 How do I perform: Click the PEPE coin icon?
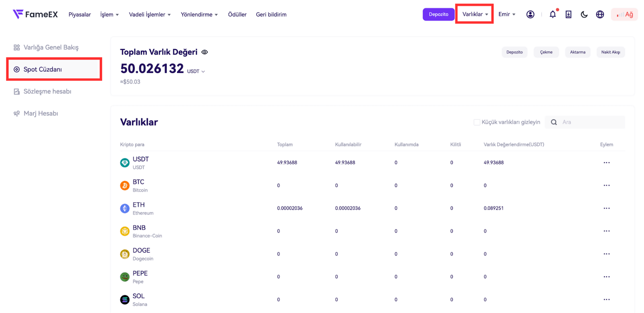(125, 277)
